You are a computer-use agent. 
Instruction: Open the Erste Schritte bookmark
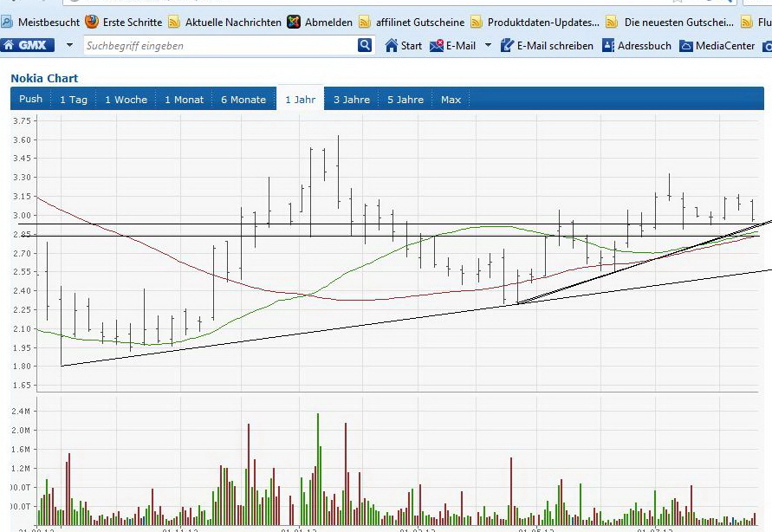tap(133, 23)
